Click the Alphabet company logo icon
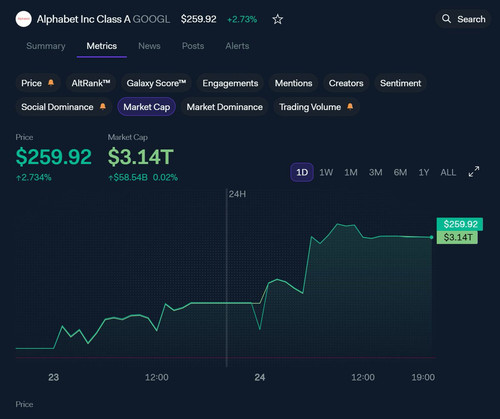This screenshot has width=500, height=419. 23,19
